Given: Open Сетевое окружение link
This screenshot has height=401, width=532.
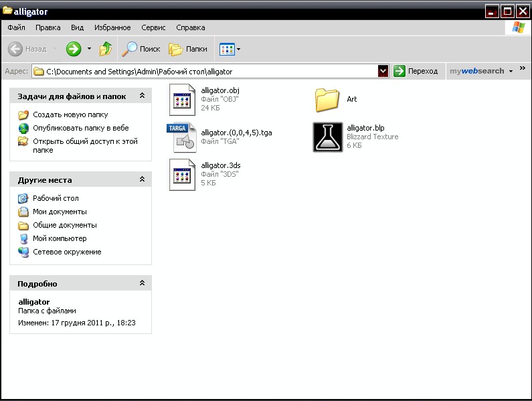Looking at the screenshot, I should 67,252.
